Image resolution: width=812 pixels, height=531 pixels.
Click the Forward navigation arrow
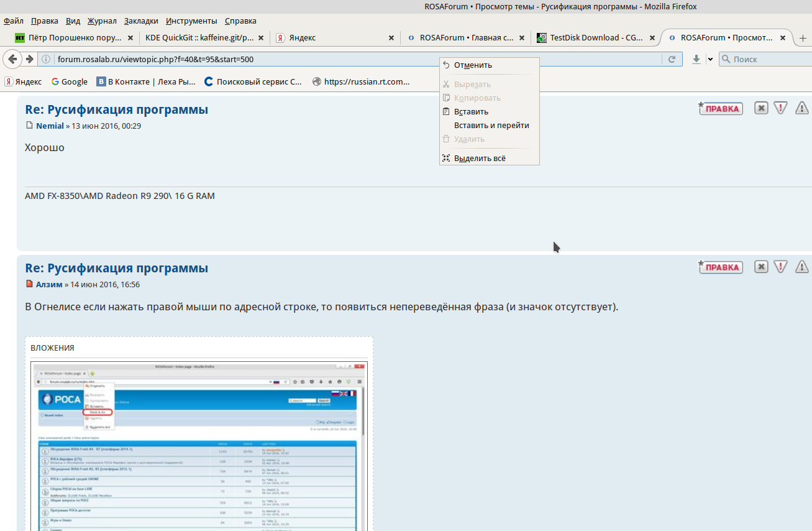[x=29, y=59]
